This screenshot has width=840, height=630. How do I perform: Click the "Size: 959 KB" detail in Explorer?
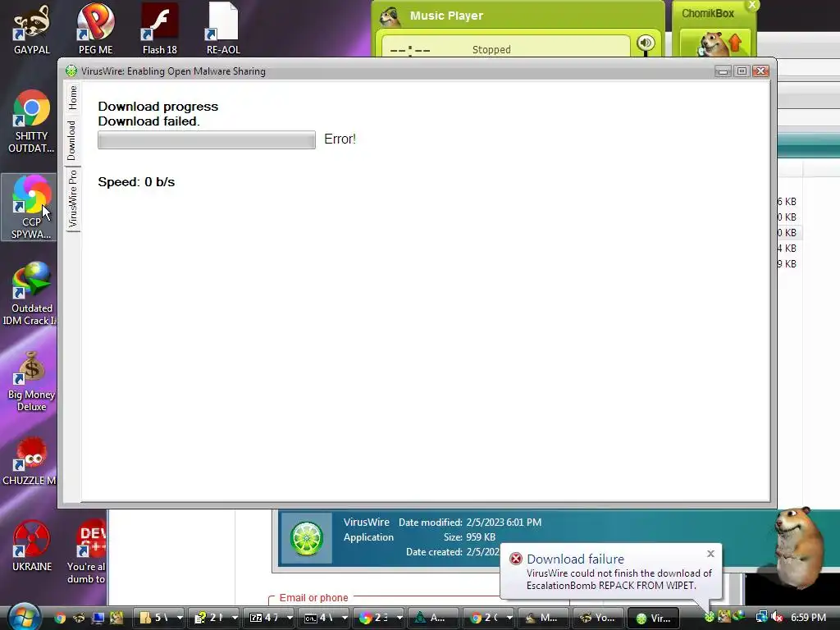pos(469,536)
